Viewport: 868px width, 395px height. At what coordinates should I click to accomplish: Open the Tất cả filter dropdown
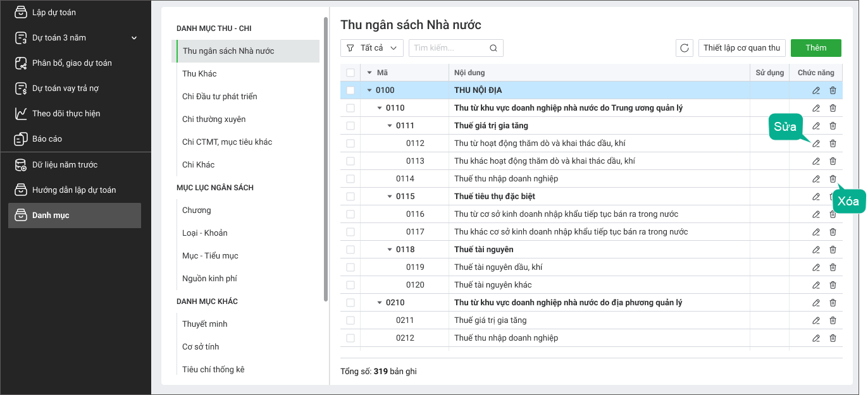click(372, 48)
